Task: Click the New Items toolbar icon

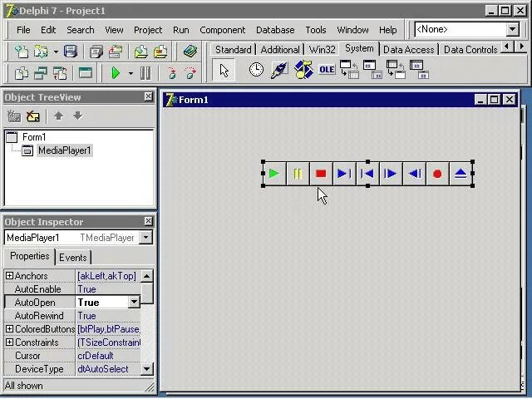Action: pos(22,52)
